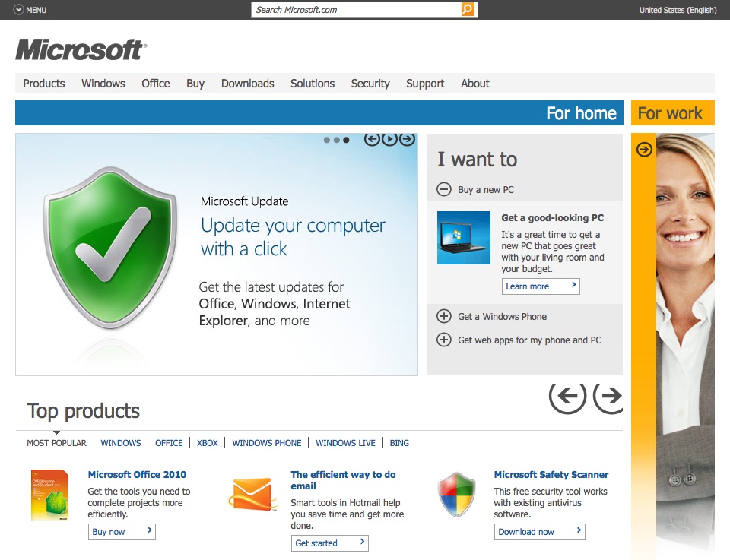Click the laptop PC thumbnail
This screenshot has width=730, height=560.
point(464,238)
